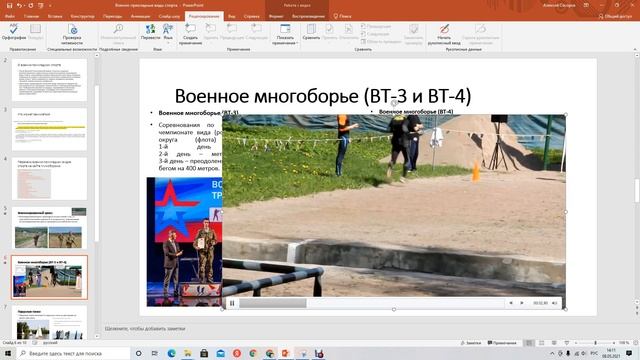Switch to the Слайд-шоу tab
Image resolution: width=640 pixels, height=360 pixels.
(x=169, y=16)
